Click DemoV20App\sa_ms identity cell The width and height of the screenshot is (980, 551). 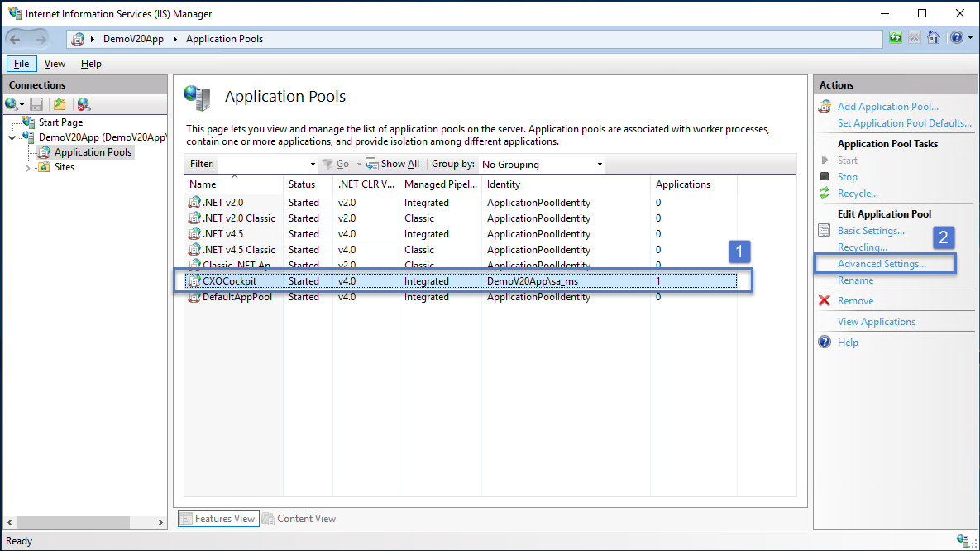click(533, 281)
